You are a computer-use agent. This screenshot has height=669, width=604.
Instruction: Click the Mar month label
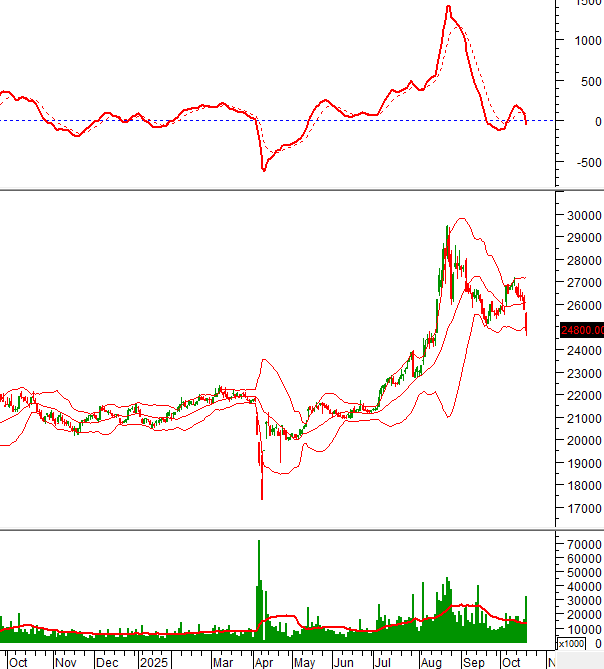222,662
